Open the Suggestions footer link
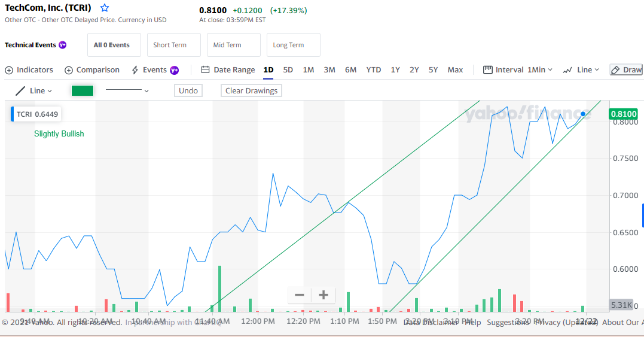This screenshot has width=644, height=337. (508, 323)
